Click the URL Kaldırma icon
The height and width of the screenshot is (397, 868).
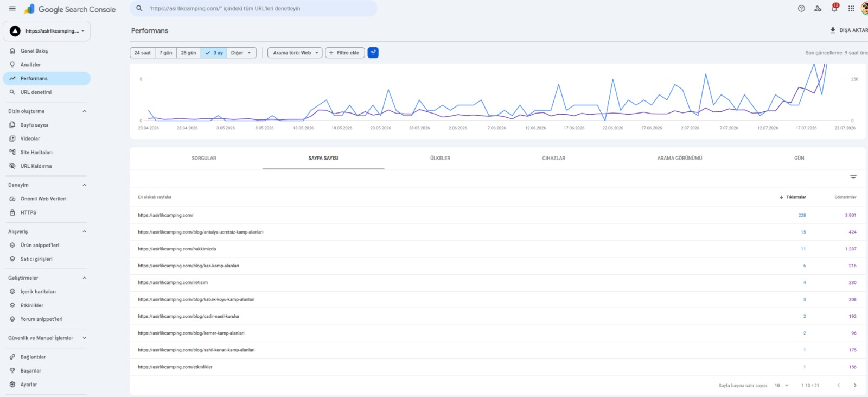(12, 166)
